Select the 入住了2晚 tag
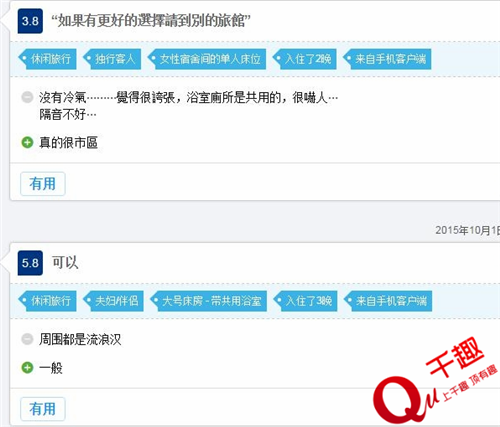Image resolution: width=500 pixels, height=427 pixels. click(304, 59)
